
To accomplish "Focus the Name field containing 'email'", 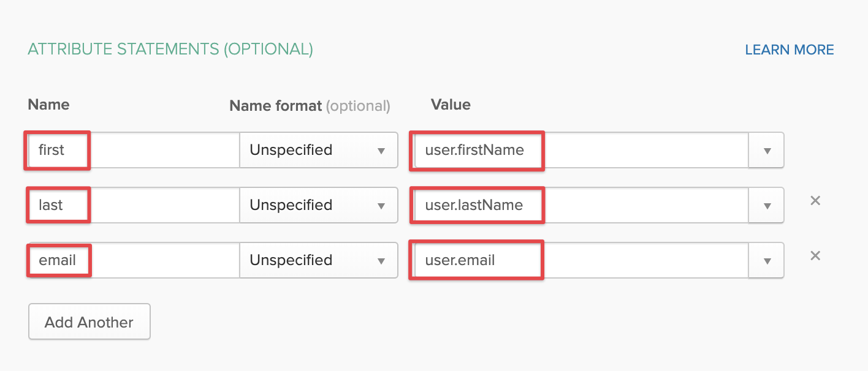I will (x=132, y=261).
